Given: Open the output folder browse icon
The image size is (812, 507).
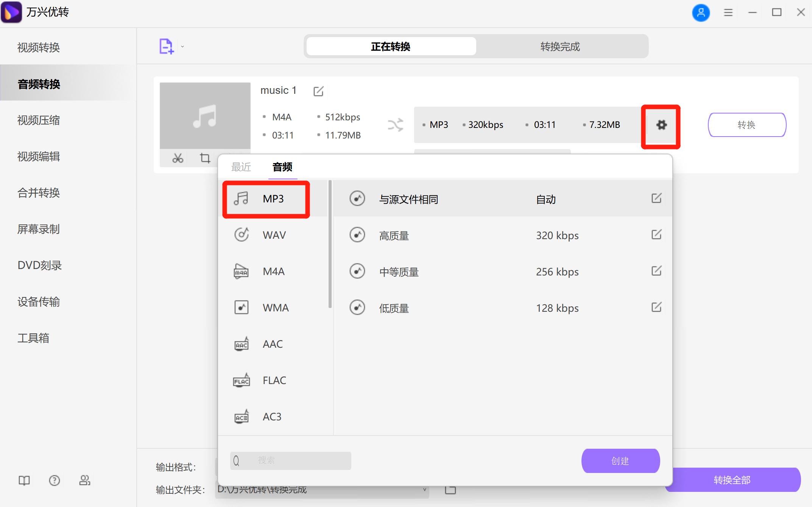Looking at the screenshot, I should pos(450,489).
